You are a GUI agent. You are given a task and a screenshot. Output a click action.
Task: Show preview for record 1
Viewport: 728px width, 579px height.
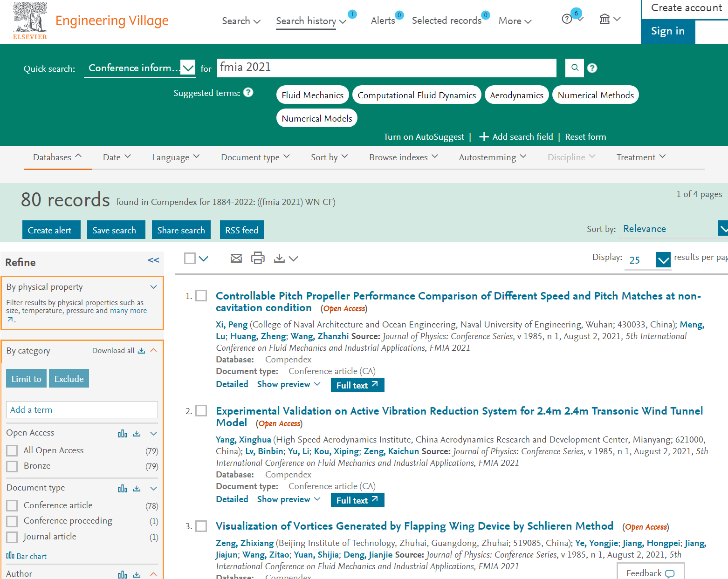tap(288, 384)
